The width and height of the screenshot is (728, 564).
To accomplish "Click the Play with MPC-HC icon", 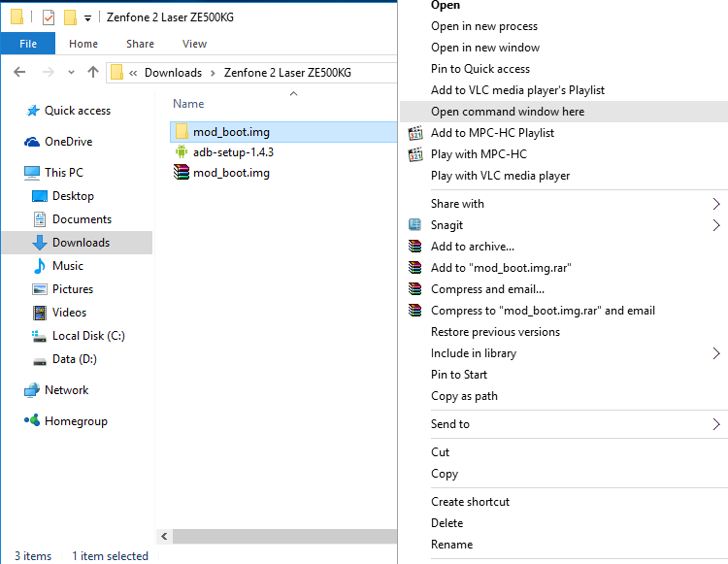I will pyautogui.click(x=415, y=154).
